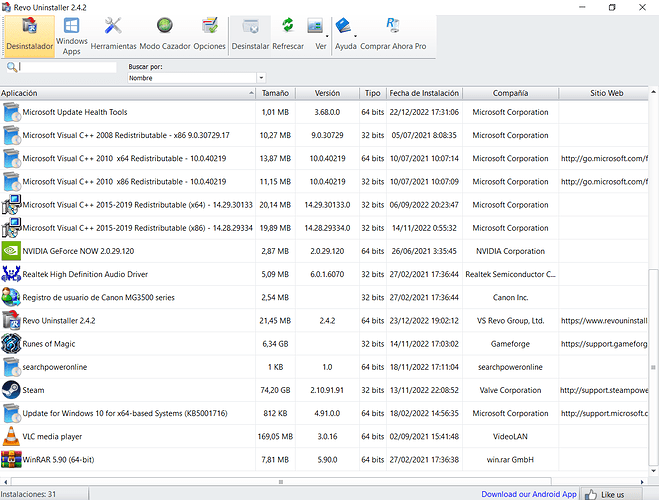The height and width of the screenshot is (500, 659).
Task: Click the NVIDIA Corporation company cell
Action: [510, 251]
